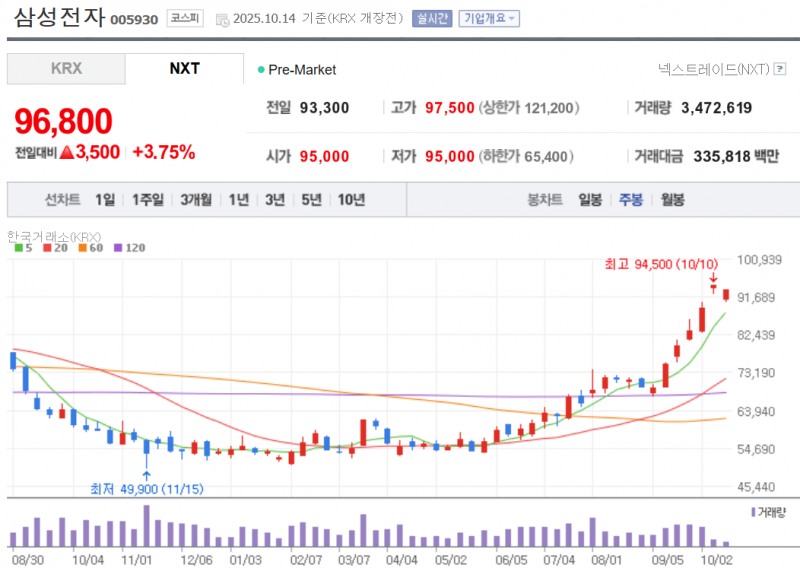Select the NXT tab

coord(184,69)
